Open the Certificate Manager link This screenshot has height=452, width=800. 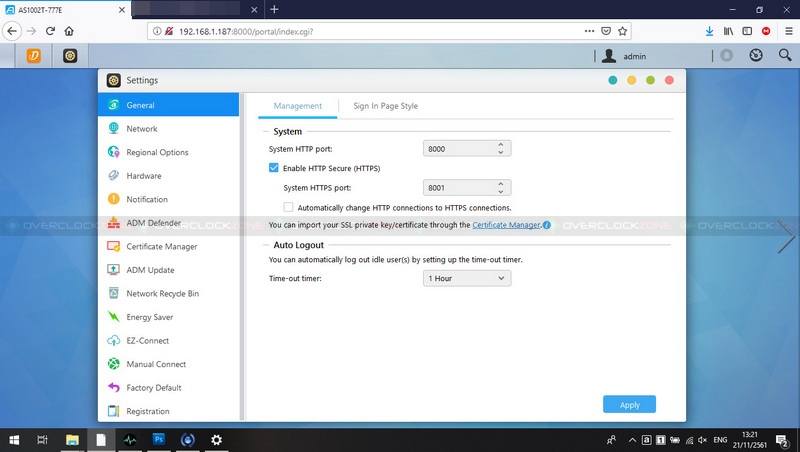click(x=506, y=225)
